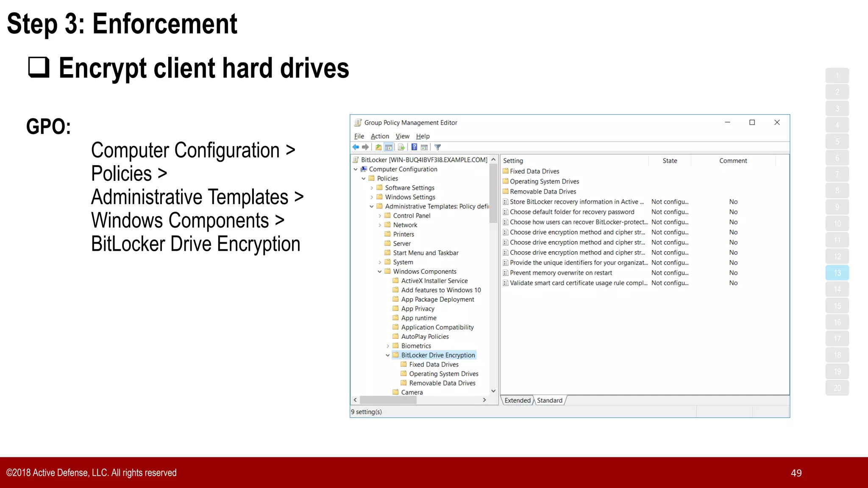This screenshot has width=868, height=488.
Task: Open the View menu
Action: (402, 136)
